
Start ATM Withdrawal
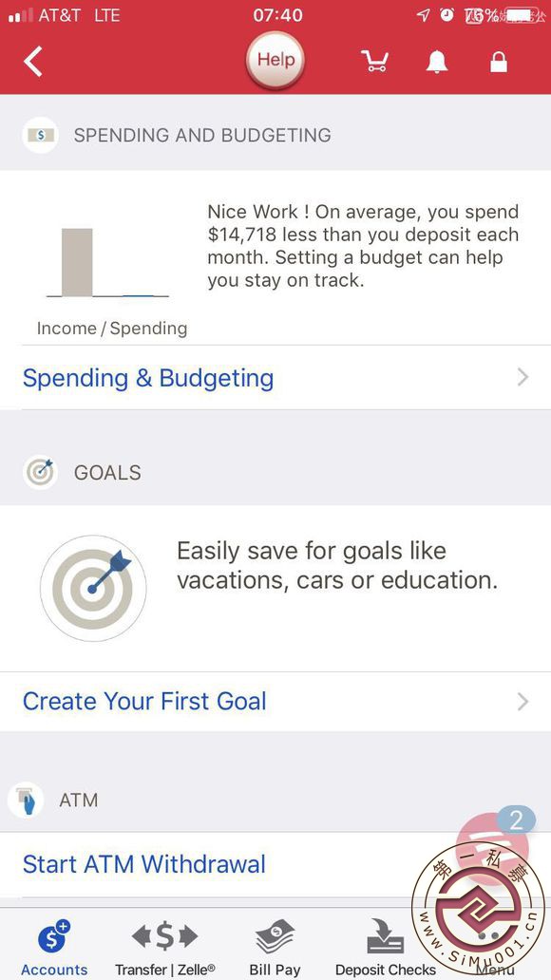(144, 864)
